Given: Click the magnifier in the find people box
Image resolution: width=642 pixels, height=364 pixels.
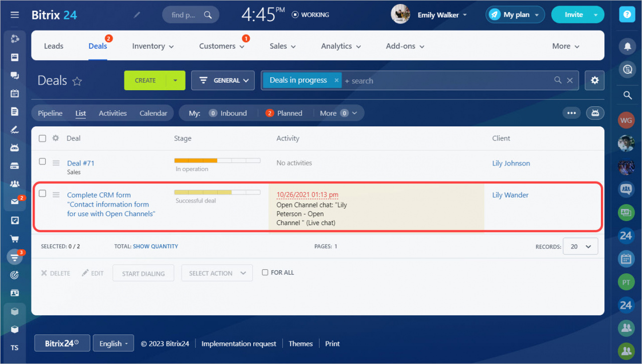Looking at the screenshot, I should (x=208, y=15).
